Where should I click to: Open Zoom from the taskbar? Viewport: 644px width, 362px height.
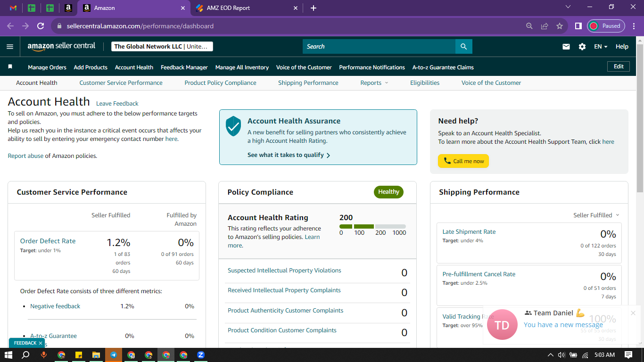click(x=201, y=355)
